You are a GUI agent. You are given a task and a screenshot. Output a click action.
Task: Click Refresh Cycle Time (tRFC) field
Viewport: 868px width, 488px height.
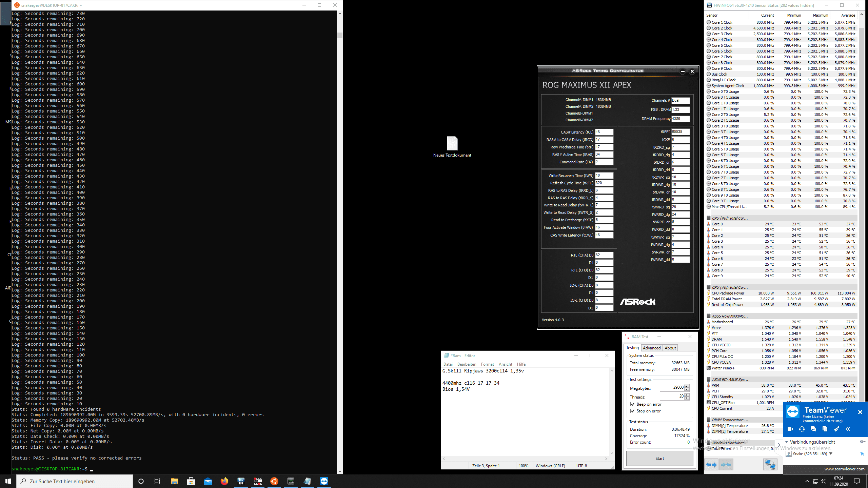(604, 183)
